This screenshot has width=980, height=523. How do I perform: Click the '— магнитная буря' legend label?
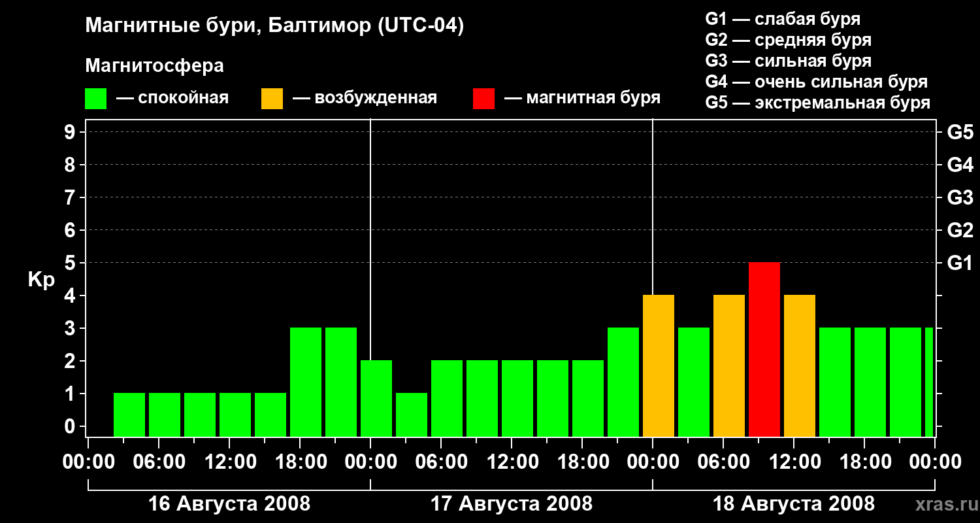[x=582, y=98]
